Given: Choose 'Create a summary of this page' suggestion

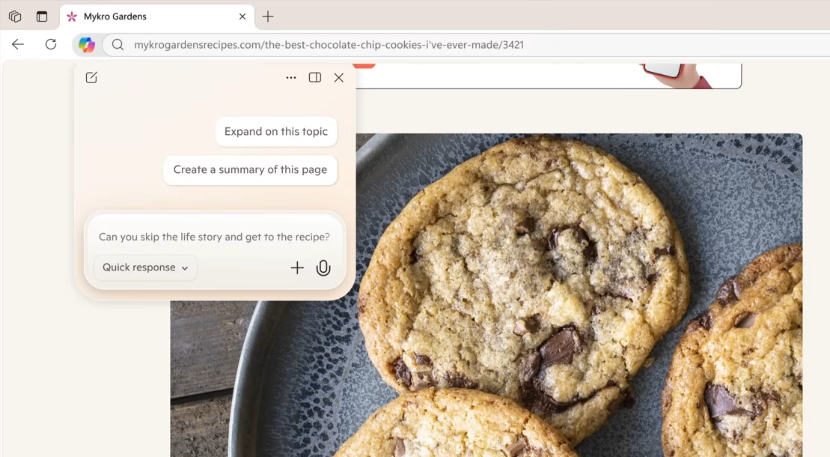Looking at the screenshot, I should click(x=250, y=170).
